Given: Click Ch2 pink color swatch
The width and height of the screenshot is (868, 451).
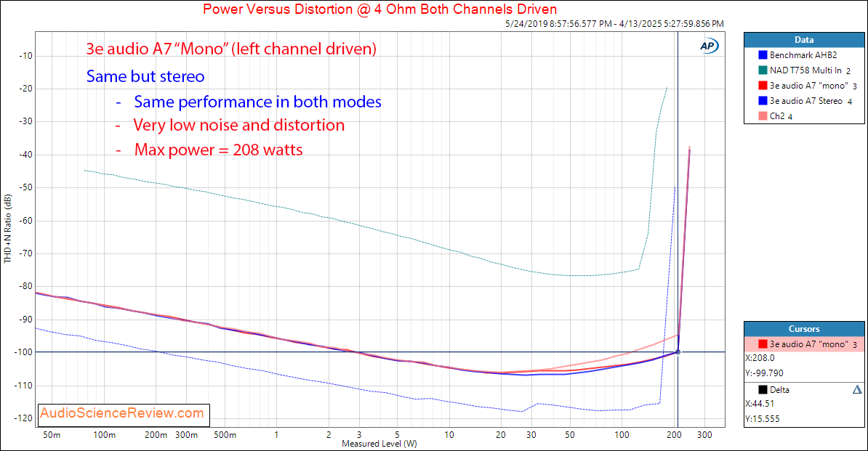Looking at the screenshot, I should click(x=763, y=116).
